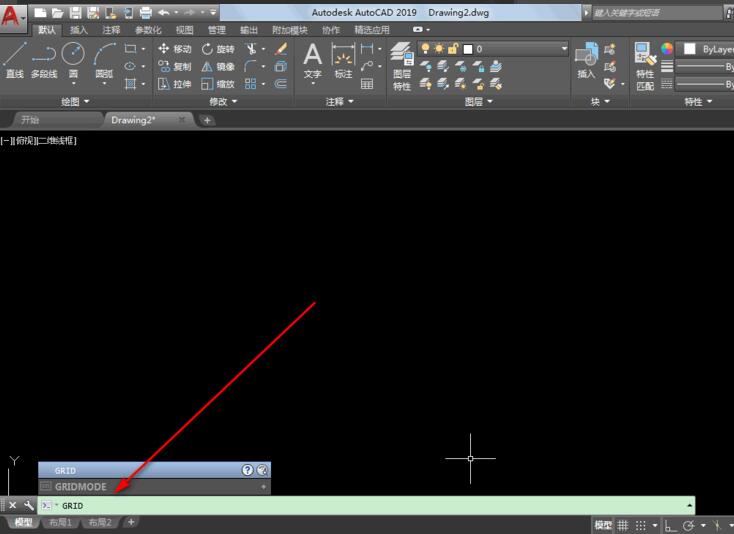Click the Save As icon
Image resolution: width=734 pixels, height=534 pixels.
[x=93, y=13]
